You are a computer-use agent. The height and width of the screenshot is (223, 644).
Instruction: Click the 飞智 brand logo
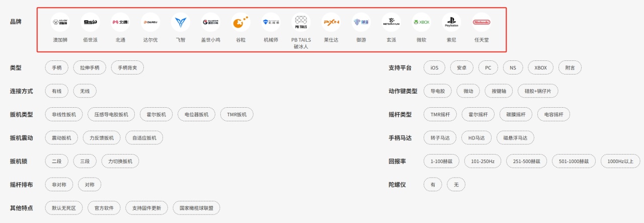181,22
